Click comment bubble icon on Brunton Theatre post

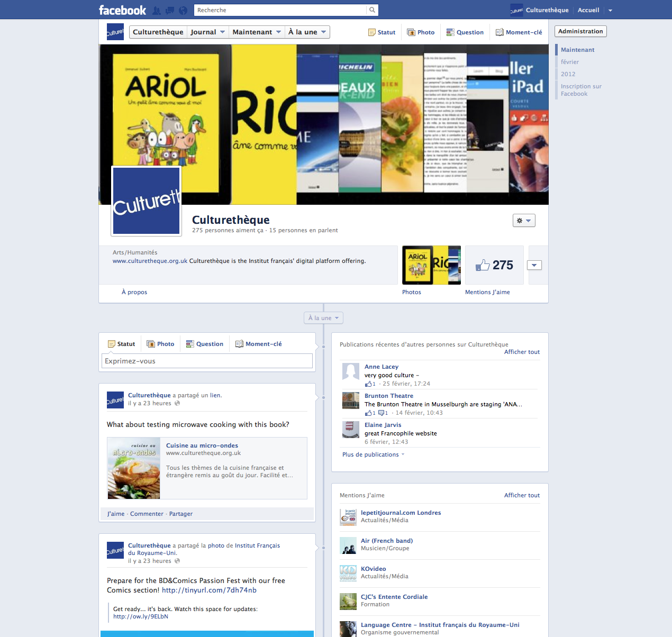[382, 413]
